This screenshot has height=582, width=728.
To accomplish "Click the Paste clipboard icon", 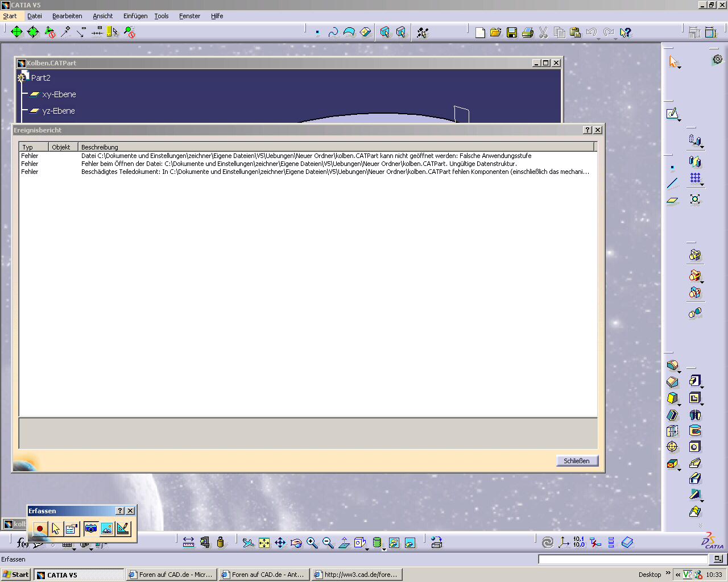I will pyautogui.click(x=576, y=32).
